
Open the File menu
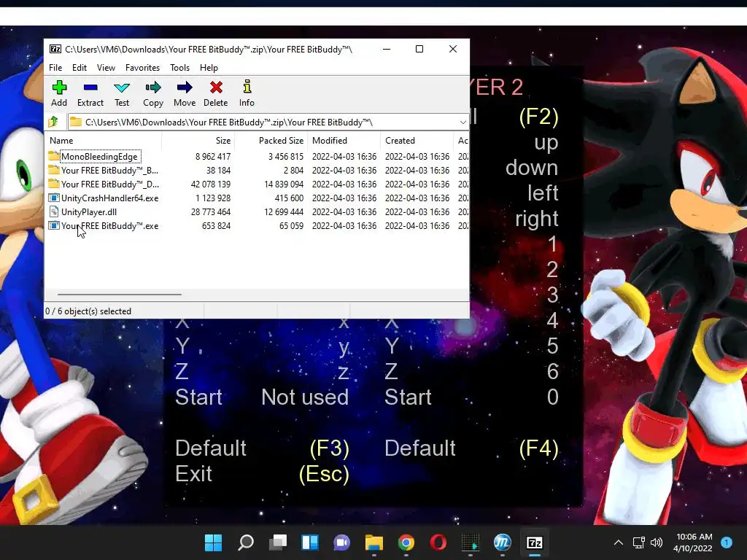55,68
